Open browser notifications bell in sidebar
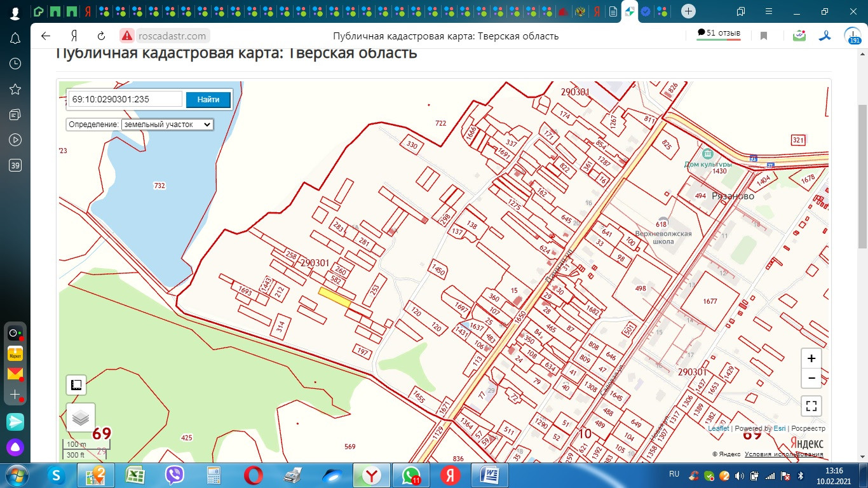Screen dimensions: 868x488 point(15,38)
